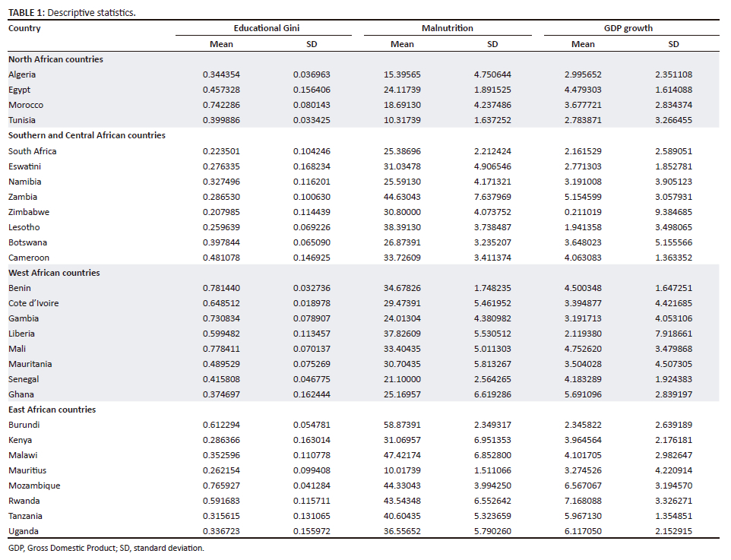The height and width of the screenshot is (560, 731).
Task: Click Burundi's malnutrition mean value 58.87391
Action: click(x=402, y=425)
